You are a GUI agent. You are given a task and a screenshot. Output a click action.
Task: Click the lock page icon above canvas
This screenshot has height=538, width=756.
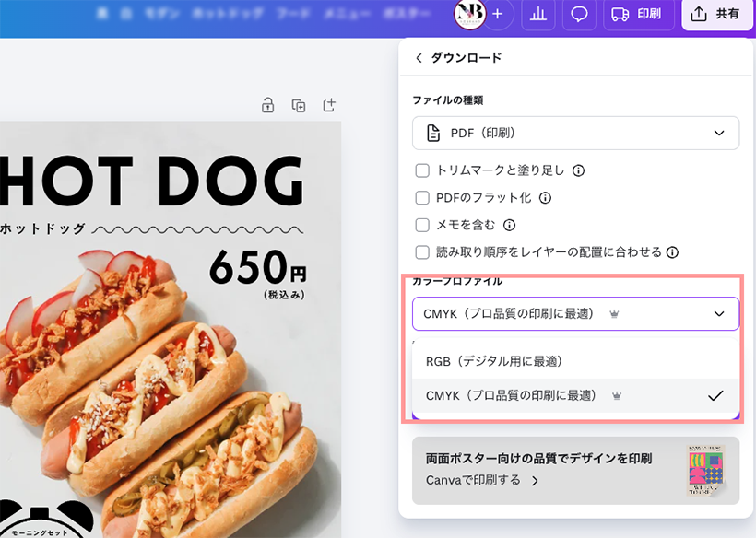coord(267,105)
